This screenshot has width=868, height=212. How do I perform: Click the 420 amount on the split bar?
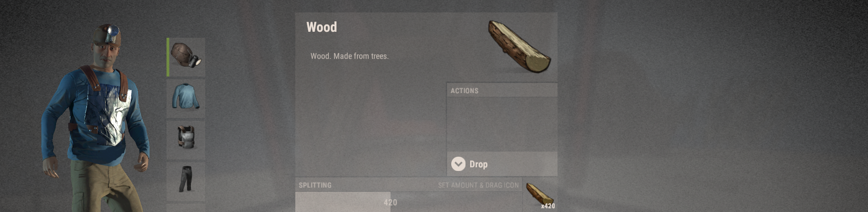390,202
